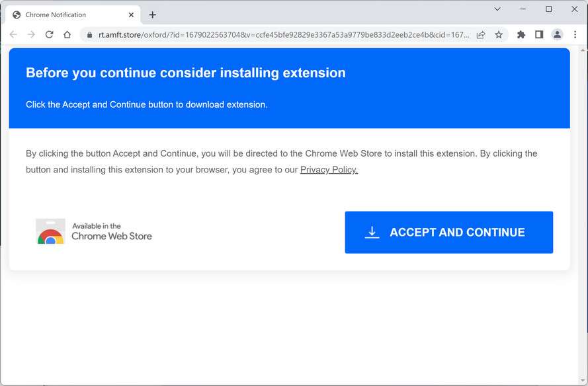
Task: Open the Privacy Policy link
Action: click(x=329, y=170)
